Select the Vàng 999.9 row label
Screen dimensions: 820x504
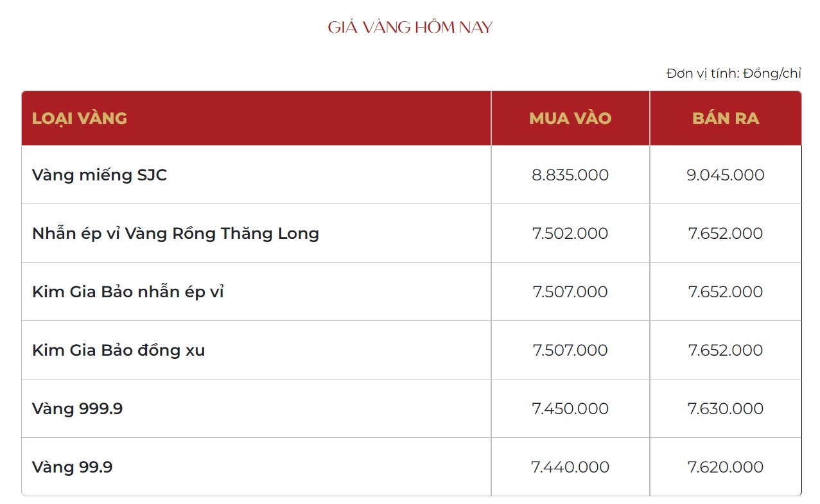[x=77, y=409]
